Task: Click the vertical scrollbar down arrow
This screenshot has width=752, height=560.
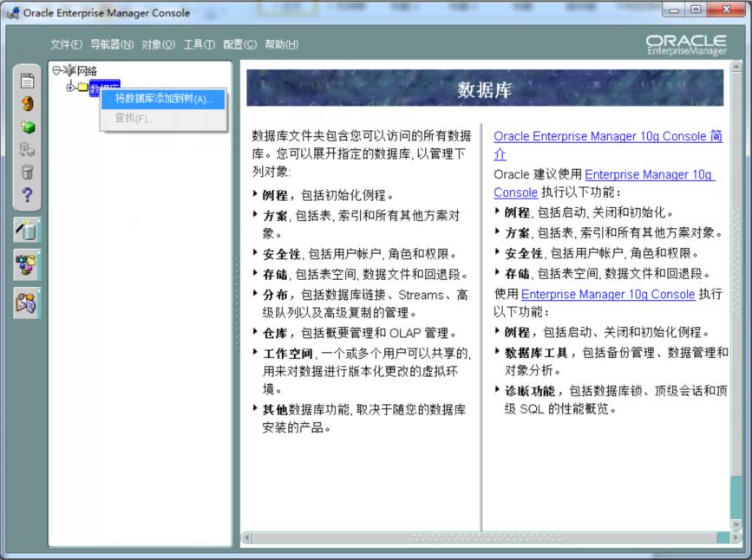Action: [x=736, y=525]
